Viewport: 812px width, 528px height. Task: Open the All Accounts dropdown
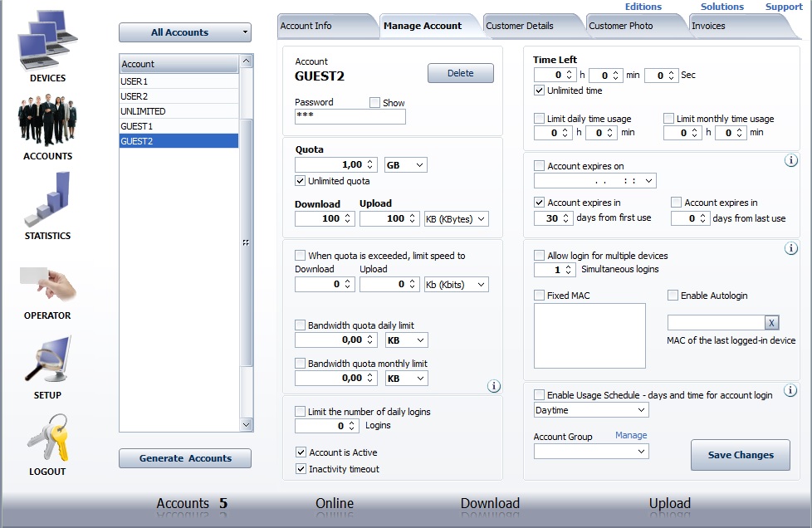click(x=185, y=32)
